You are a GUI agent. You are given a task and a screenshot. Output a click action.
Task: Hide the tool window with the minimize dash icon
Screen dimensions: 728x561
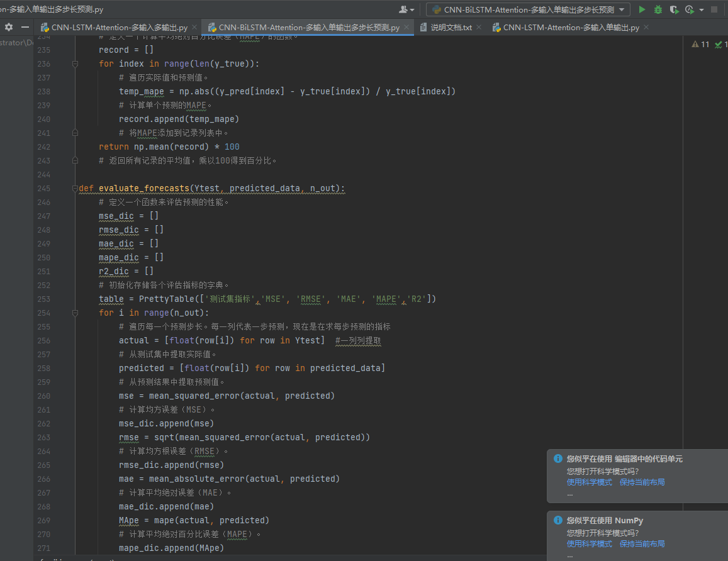25,28
